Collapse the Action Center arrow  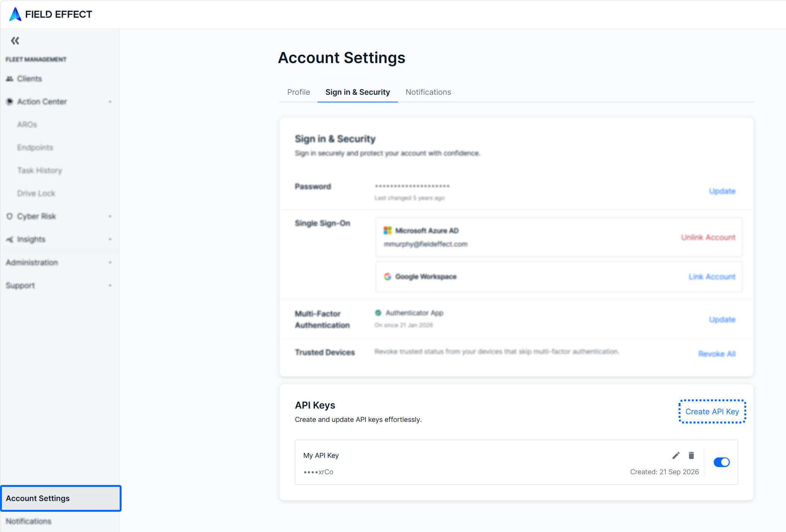click(110, 102)
